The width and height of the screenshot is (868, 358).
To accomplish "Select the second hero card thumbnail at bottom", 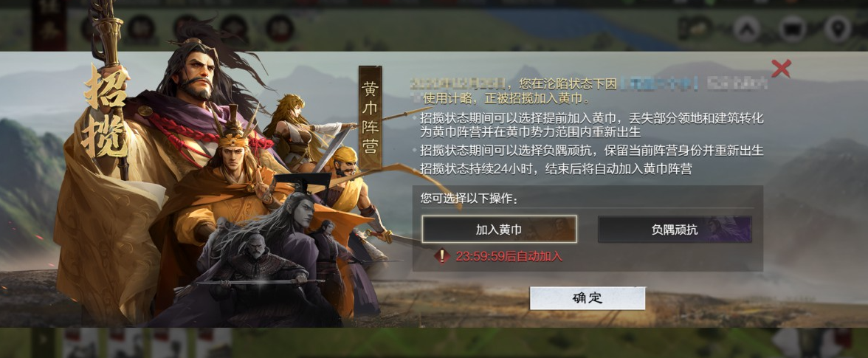I will [x=125, y=342].
